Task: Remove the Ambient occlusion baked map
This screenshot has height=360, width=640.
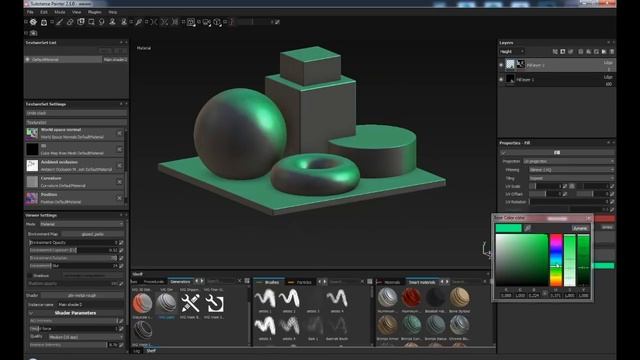Action: pyautogui.click(x=120, y=165)
